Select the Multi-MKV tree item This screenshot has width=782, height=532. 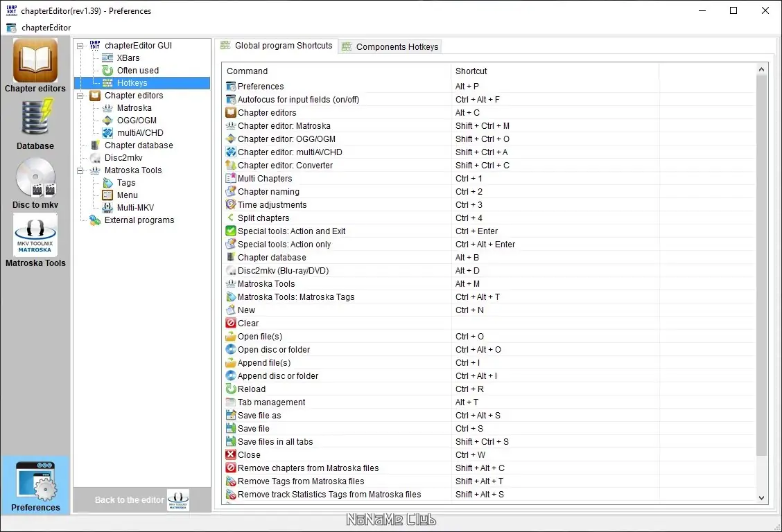(135, 208)
